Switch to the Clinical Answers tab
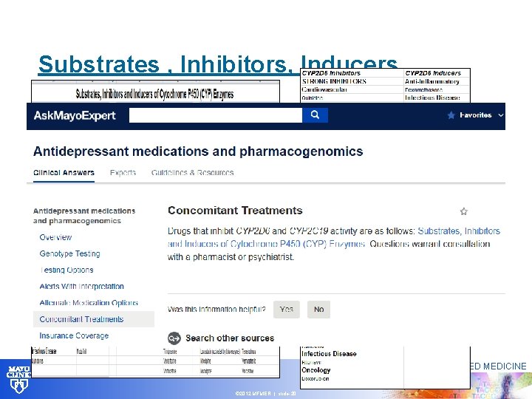The height and width of the screenshot is (399, 532). tap(64, 172)
